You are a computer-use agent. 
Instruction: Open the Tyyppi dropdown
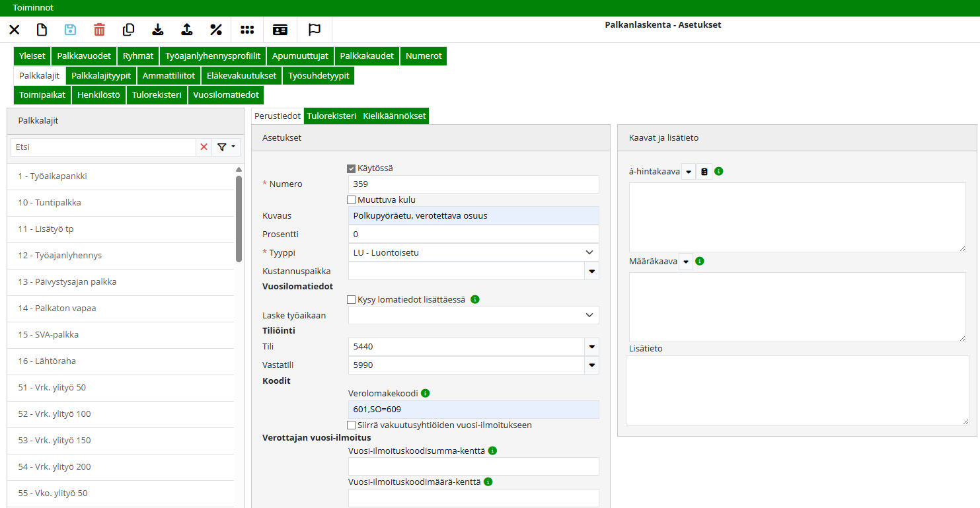pos(472,252)
